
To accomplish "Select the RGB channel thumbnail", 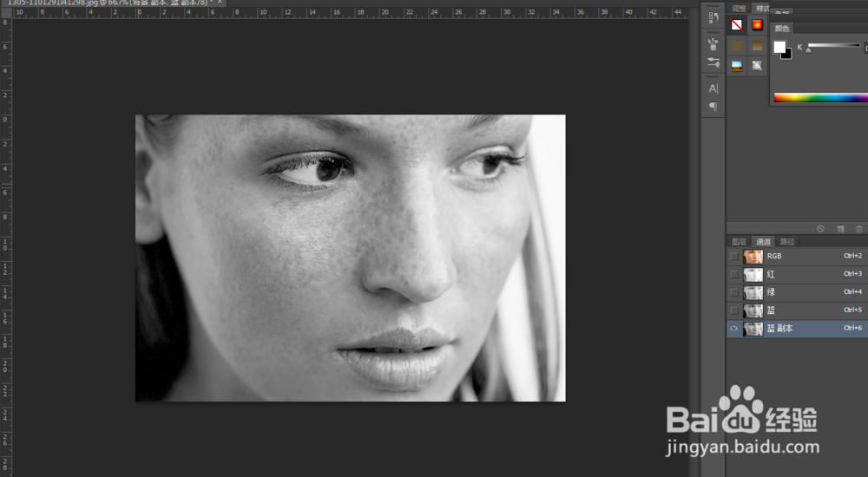I will coord(753,256).
